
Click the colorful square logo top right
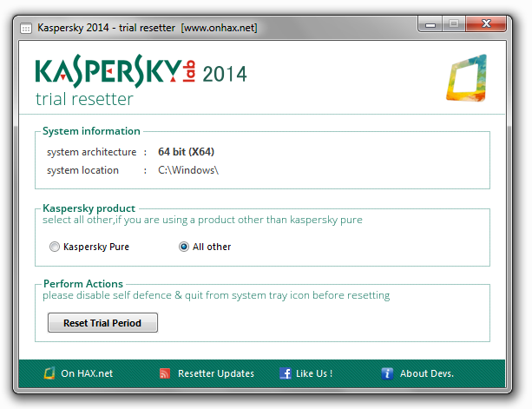click(x=467, y=78)
